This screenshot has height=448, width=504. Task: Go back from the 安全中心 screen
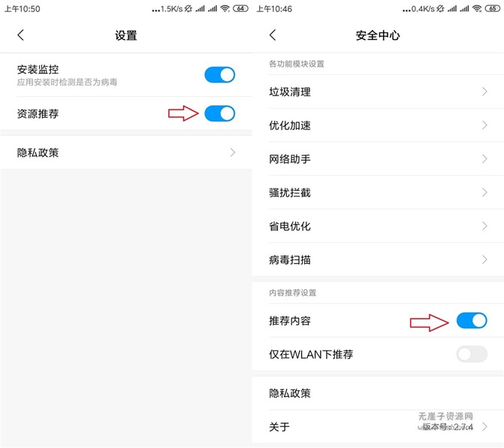click(273, 35)
